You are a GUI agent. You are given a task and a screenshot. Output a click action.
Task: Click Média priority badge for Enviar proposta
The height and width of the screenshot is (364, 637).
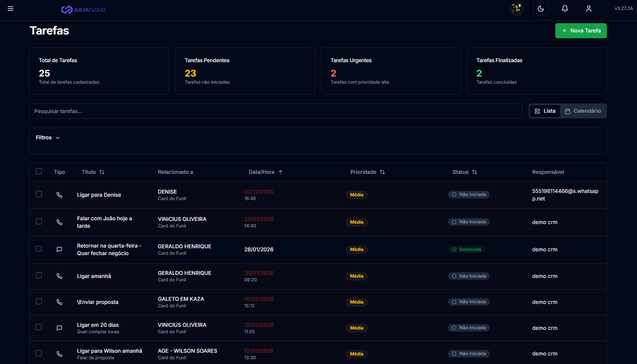click(356, 302)
